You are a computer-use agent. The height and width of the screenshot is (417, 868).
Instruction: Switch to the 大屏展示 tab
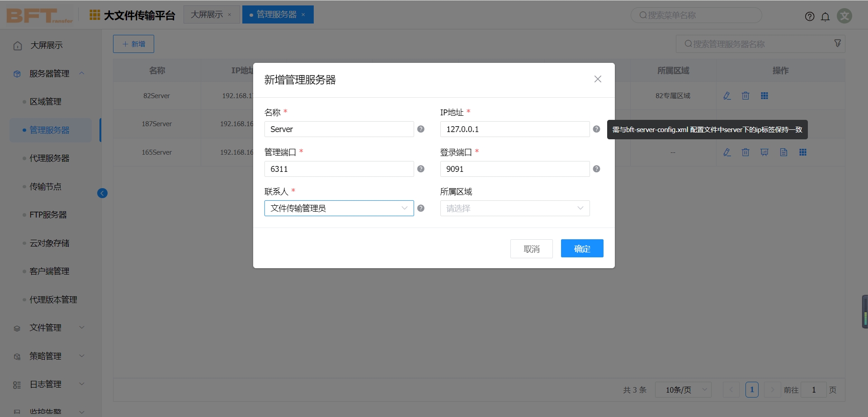click(207, 15)
